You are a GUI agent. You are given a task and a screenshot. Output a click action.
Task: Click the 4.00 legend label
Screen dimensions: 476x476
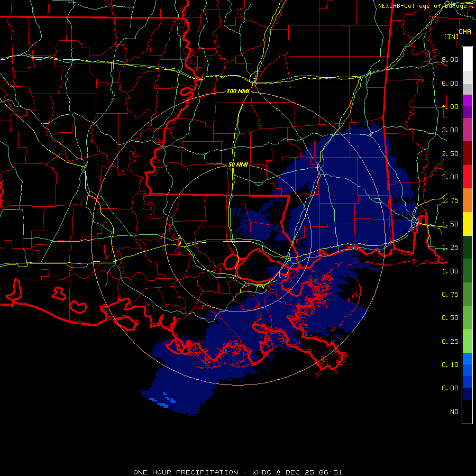click(450, 106)
